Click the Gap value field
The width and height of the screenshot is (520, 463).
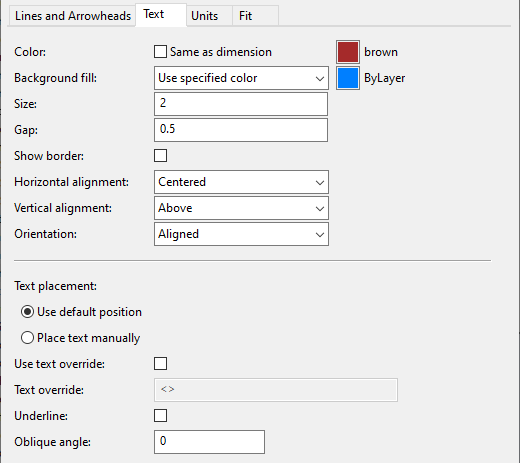tap(241, 130)
